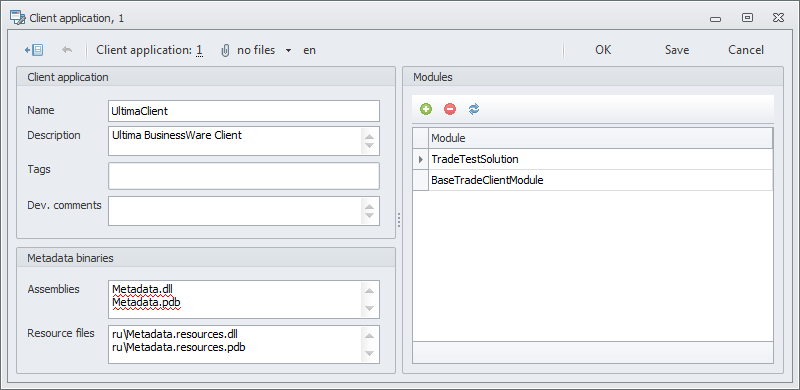The height and width of the screenshot is (390, 800).
Task: Click the window icon in title bar
Action: tap(17, 18)
